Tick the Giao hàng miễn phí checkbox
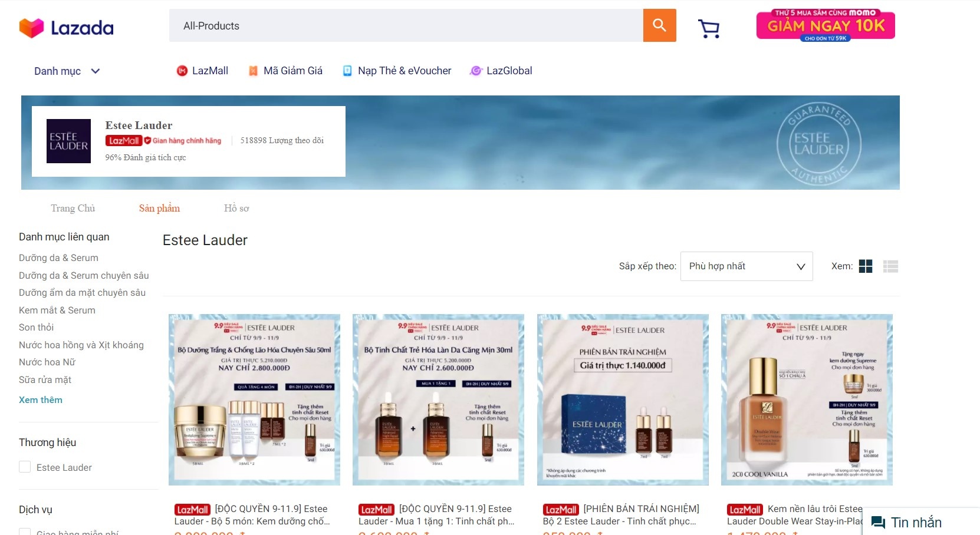The image size is (980, 535). 25,532
